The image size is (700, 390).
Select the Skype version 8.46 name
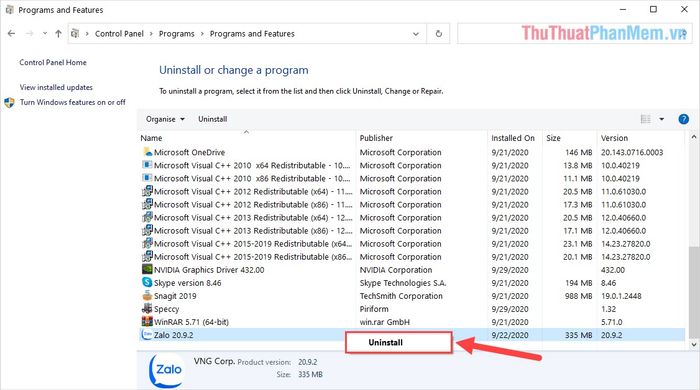tap(188, 283)
